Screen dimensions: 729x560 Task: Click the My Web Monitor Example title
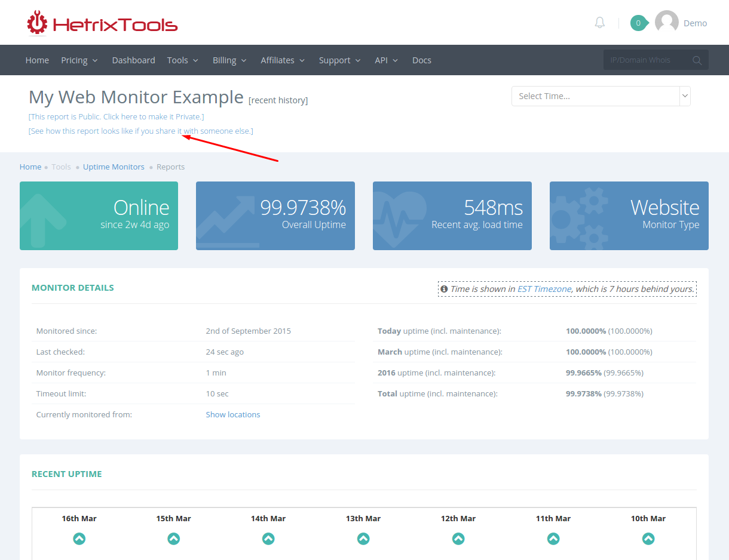[136, 97]
